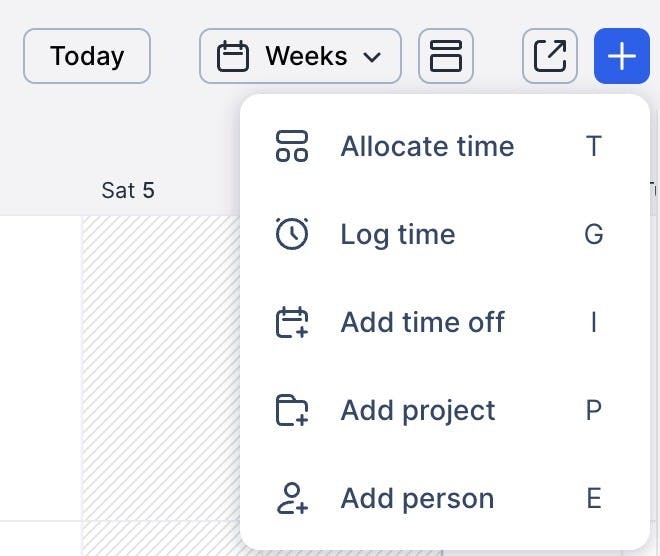Click the Add time off calendar icon

tap(292, 322)
